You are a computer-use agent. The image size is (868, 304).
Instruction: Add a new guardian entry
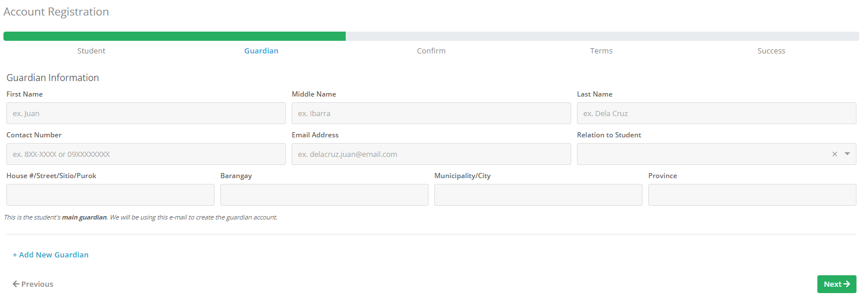(51, 255)
